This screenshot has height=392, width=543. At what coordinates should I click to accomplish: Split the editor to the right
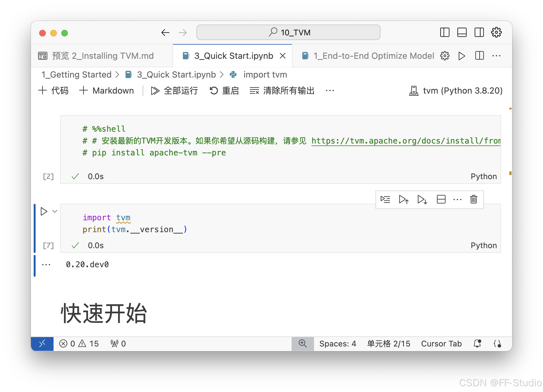point(480,56)
